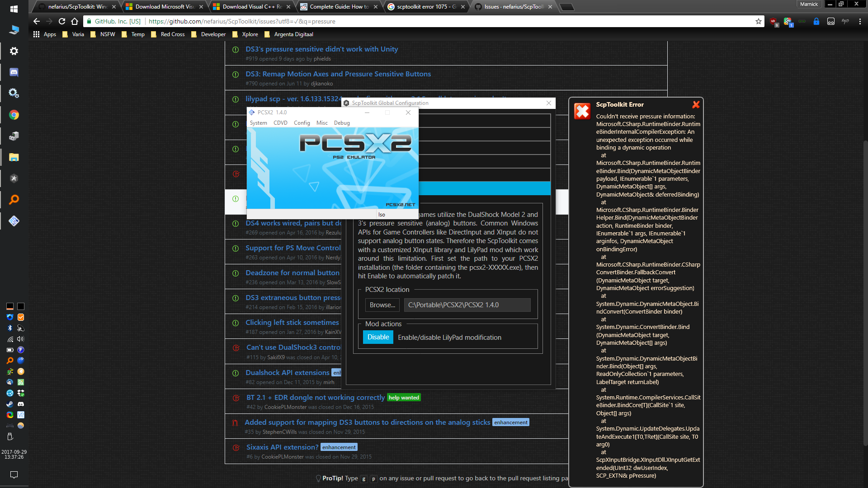Click the ScpToolkit Error close icon
The height and width of the screenshot is (488, 868).
click(x=696, y=104)
